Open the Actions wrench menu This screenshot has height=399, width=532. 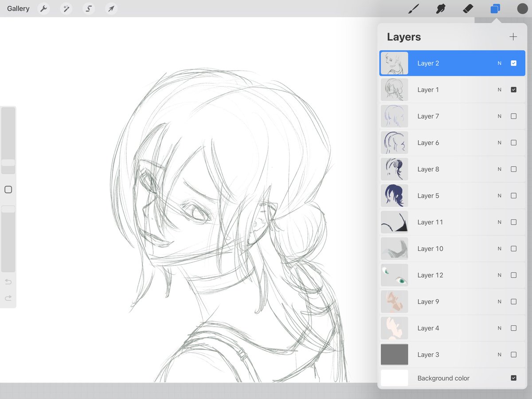tap(43, 8)
